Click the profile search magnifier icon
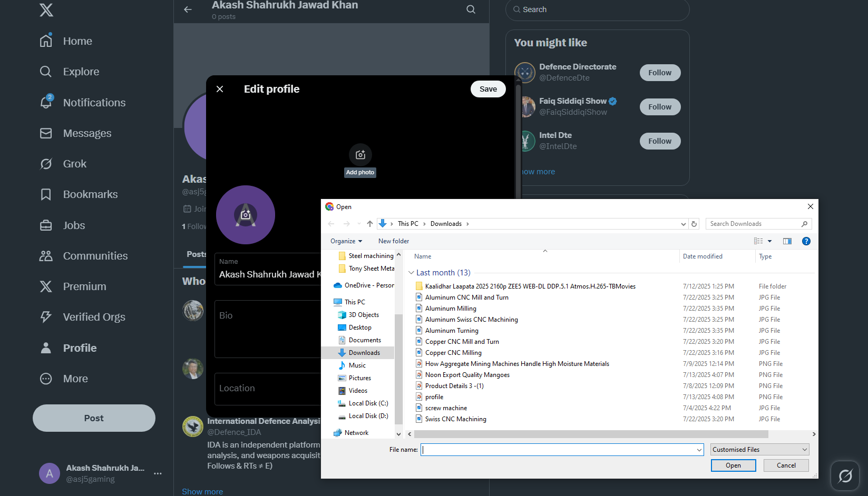 coord(471,9)
